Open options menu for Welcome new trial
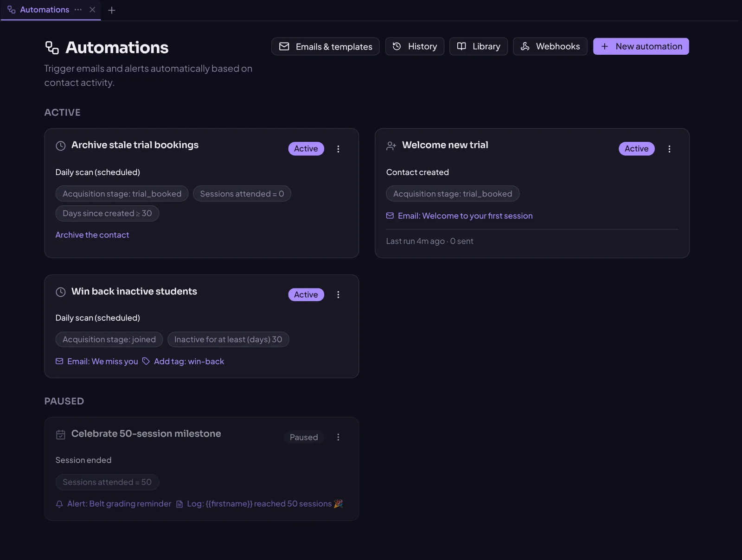The height and width of the screenshot is (560, 742). tap(669, 149)
